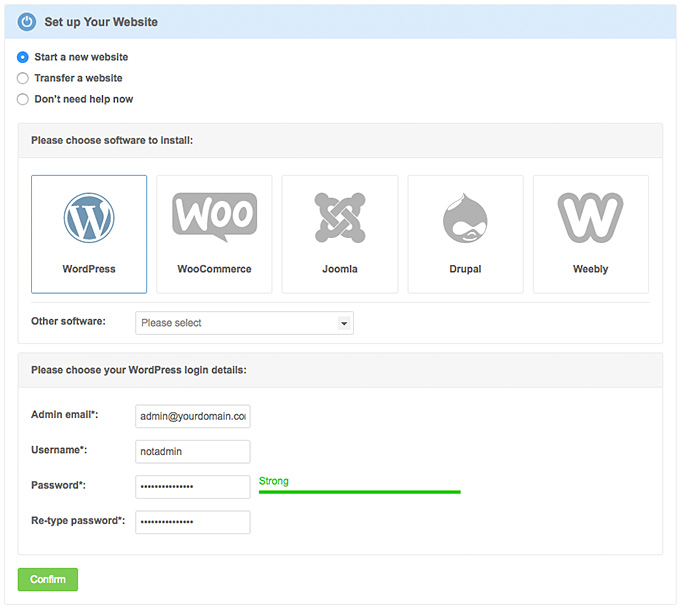680x609 pixels.
Task: Click into the Password field
Action: pos(193,487)
